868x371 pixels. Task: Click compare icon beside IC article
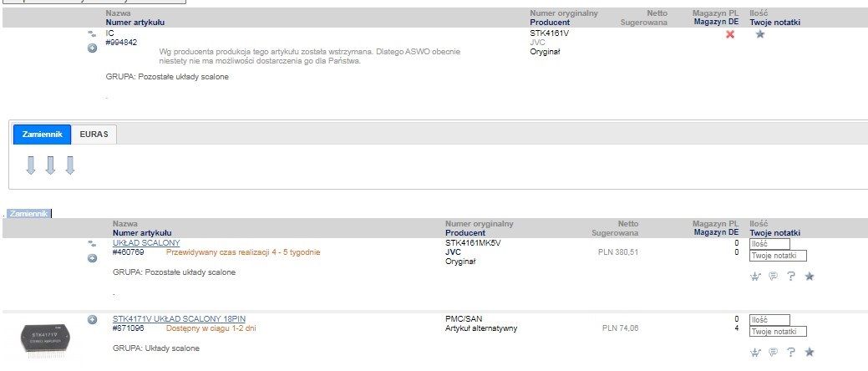[92, 33]
